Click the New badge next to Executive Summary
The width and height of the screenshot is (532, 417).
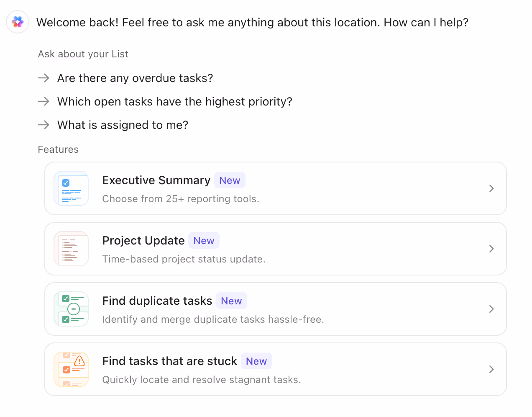pos(230,180)
